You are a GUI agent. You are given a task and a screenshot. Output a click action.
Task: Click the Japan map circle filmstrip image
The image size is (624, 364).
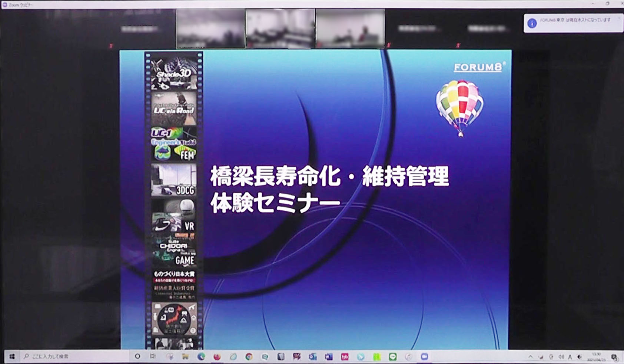[x=174, y=319]
